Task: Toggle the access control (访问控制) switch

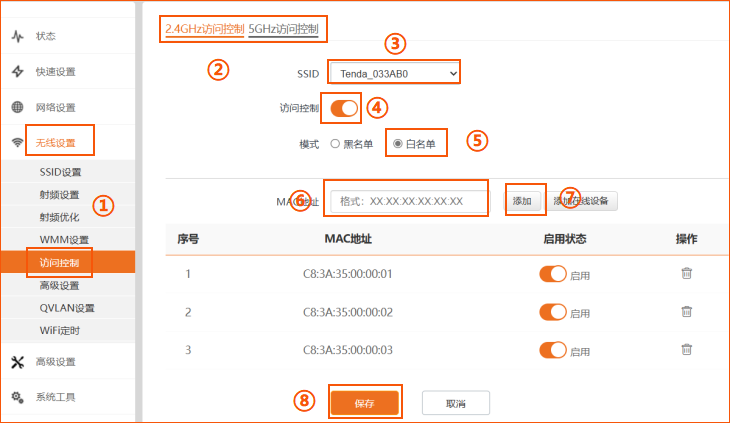Action: pos(344,108)
